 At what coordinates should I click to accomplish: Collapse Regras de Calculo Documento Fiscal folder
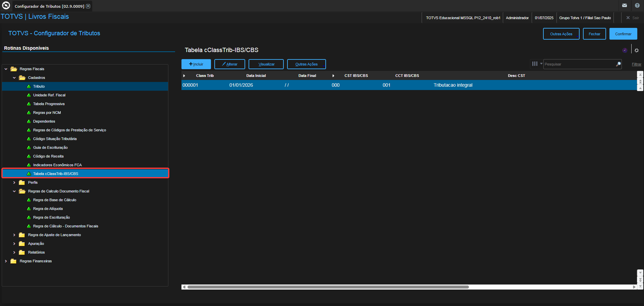tap(14, 191)
